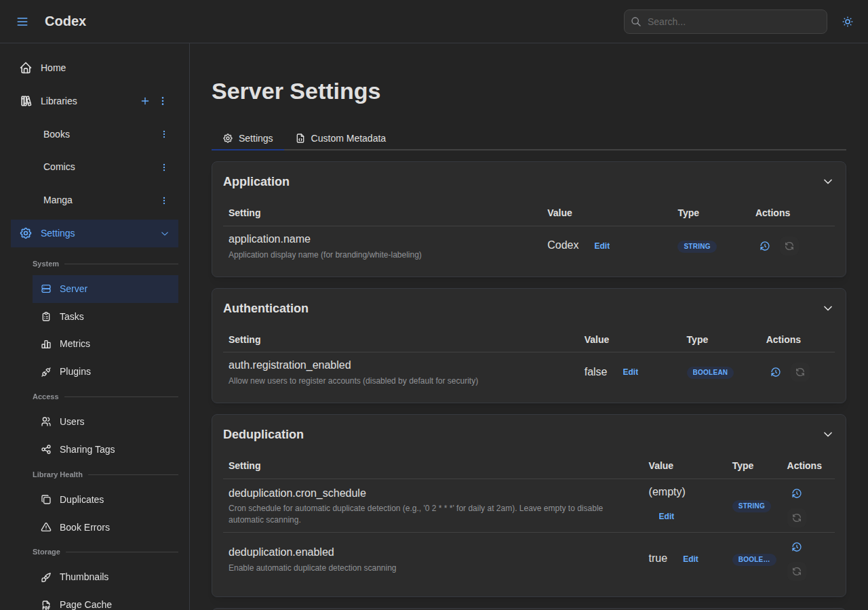This screenshot has width=868, height=610.
Task: Open Book Errors under Library Health
Action: [x=83, y=527]
